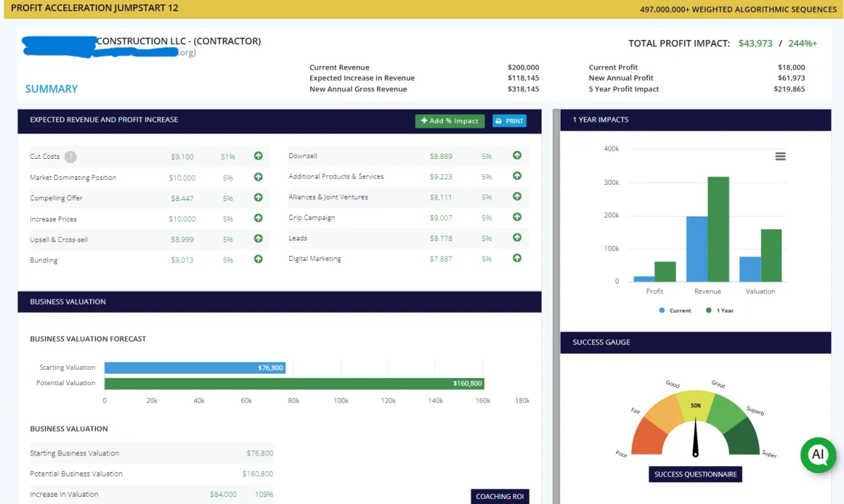Click the up-arrow icon for Leads row
This screenshot has width=844, height=504.
[517, 238]
